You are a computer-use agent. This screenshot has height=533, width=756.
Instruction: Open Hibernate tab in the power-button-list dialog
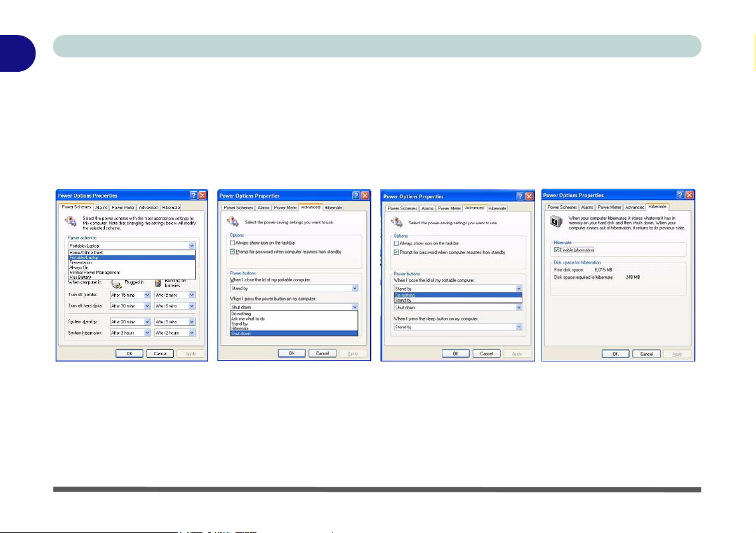pos(333,208)
